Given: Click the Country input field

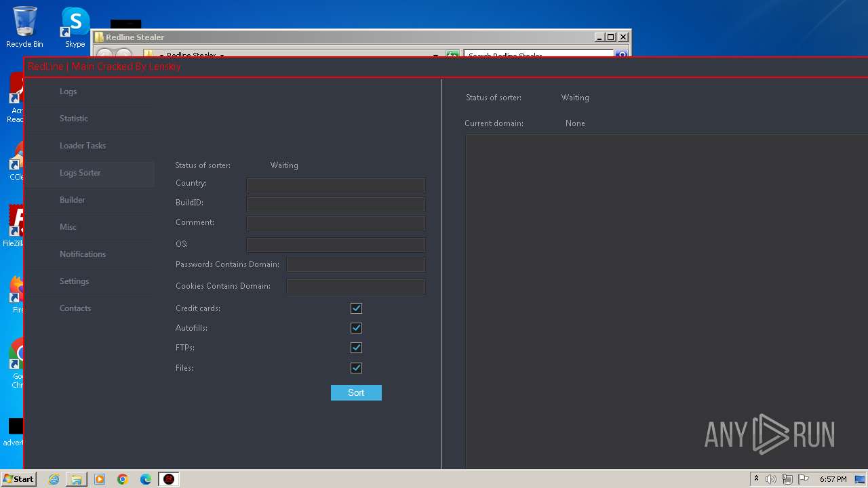Looking at the screenshot, I should (x=336, y=185).
